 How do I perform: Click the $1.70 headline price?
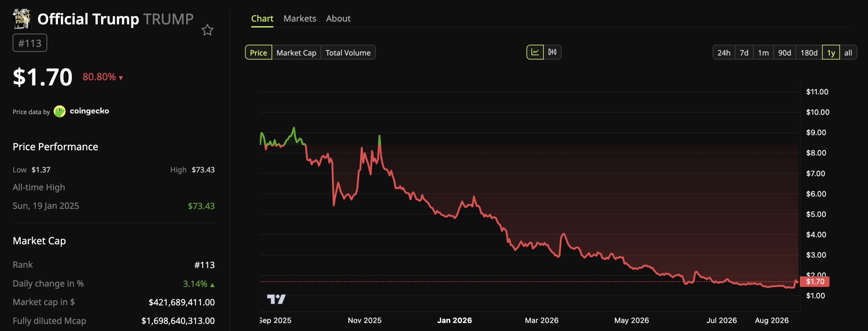coord(42,77)
